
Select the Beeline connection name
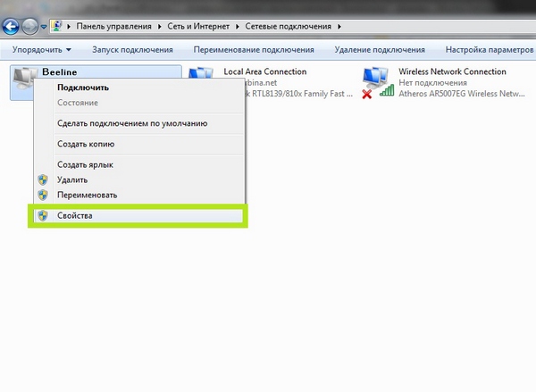pyautogui.click(x=60, y=72)
